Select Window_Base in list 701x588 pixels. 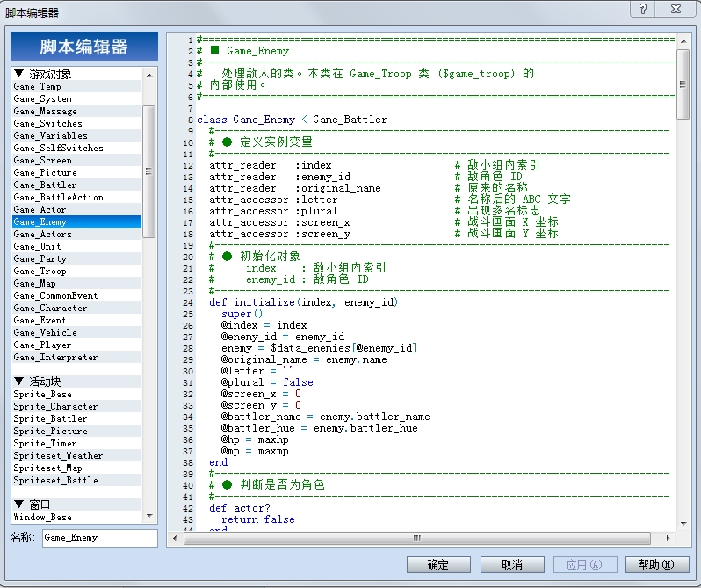pos(76,517)
